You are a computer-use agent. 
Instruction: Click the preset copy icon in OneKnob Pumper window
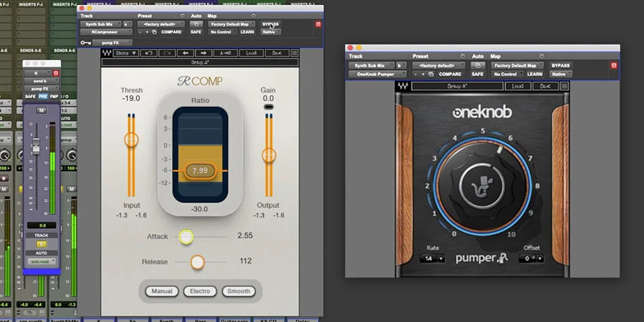pyautogui.click(x=431, y=74)
